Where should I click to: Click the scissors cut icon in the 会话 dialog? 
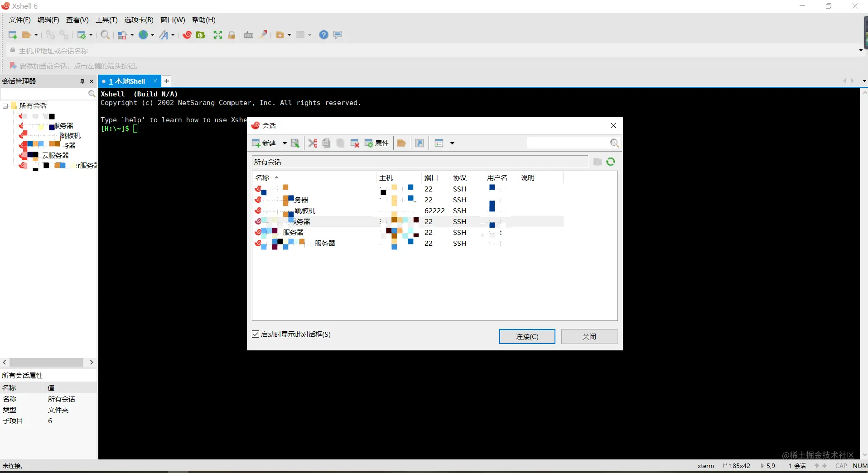point(313,143)
